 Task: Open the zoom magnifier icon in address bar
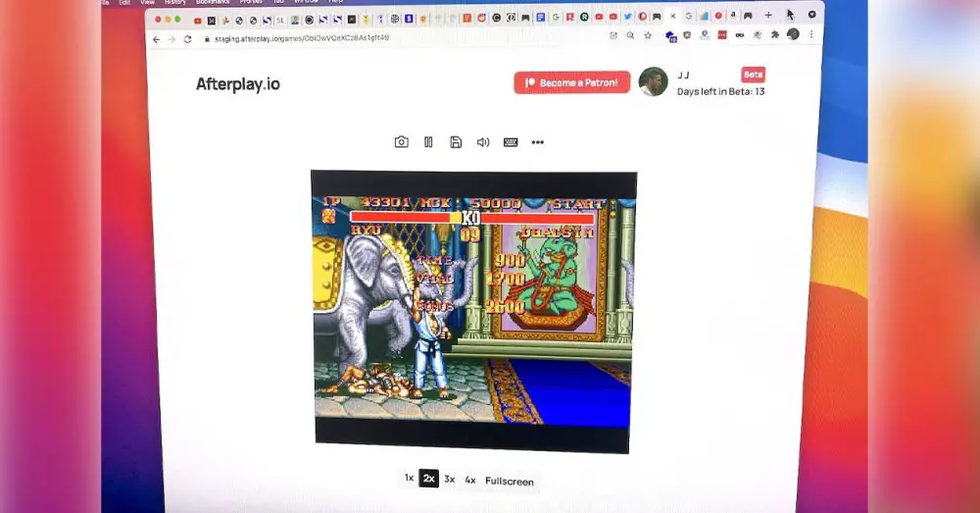[x=630, y=35]
